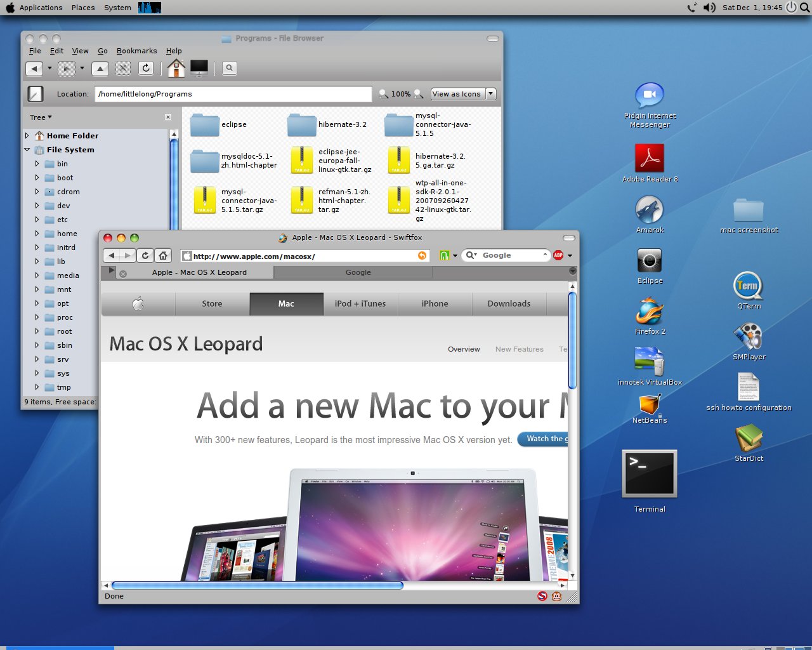The width and height of the screenshot is (812, 650).
Task: Click File Browser forward arrow button
Action: point(66,69)
